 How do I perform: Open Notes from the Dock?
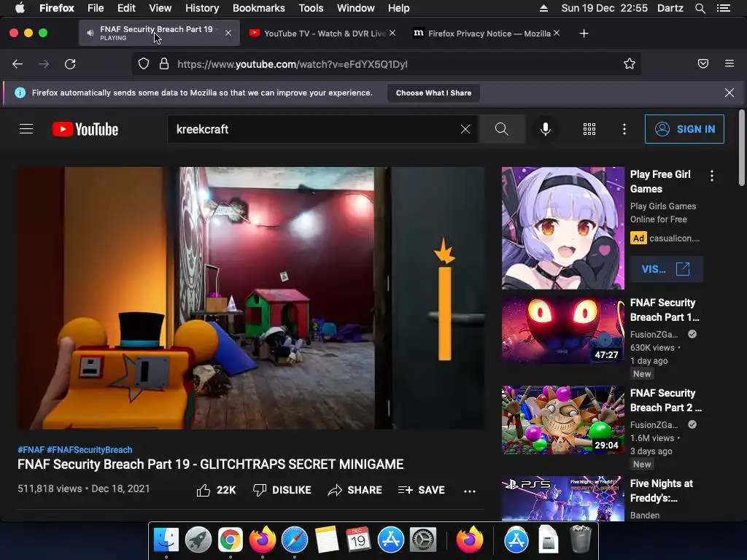point(327,540)
